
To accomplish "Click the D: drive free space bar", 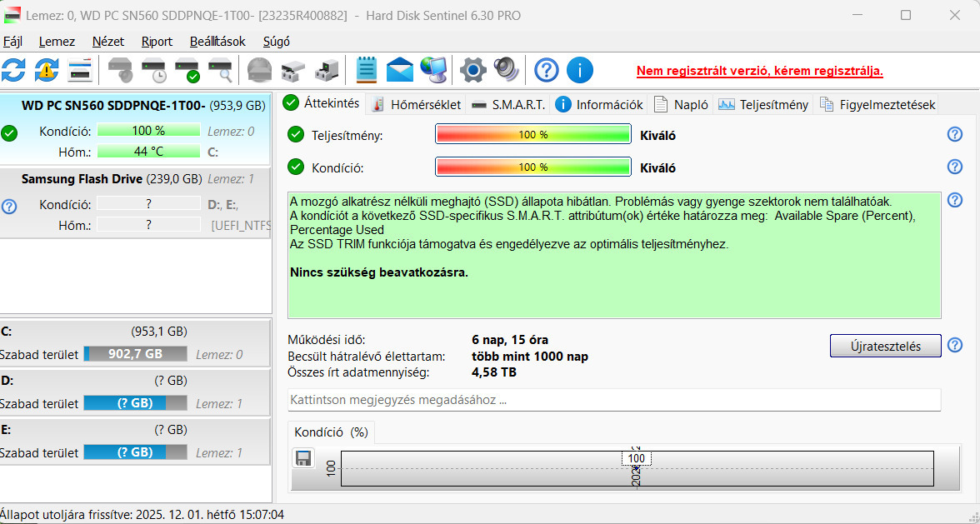I will click(136, 403).
